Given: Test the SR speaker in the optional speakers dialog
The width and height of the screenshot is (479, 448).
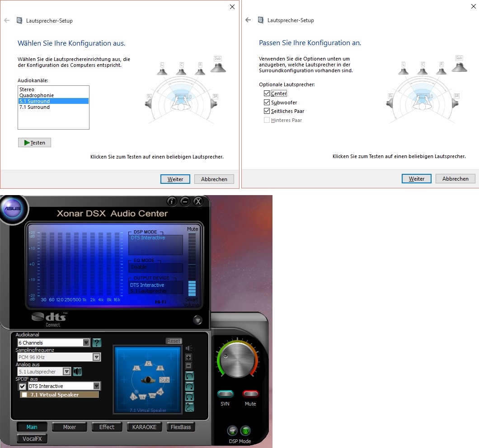Looking at the screenshot, I should pyautogui.click(x=456, y=101).
